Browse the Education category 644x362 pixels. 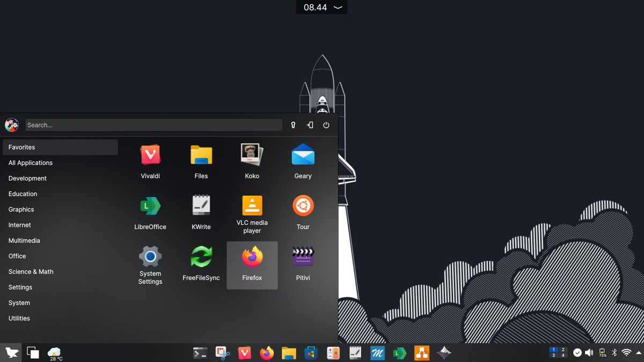[x=60, y=194]
